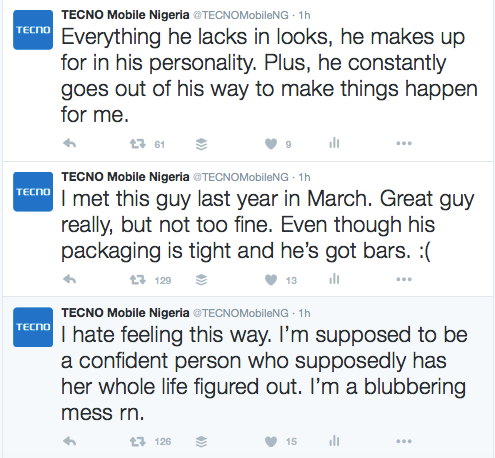The height and width of the screenshot is (458, 495).
Task: View tweet activity for 'I met this guy' tweet
Action: coord(334,279)
